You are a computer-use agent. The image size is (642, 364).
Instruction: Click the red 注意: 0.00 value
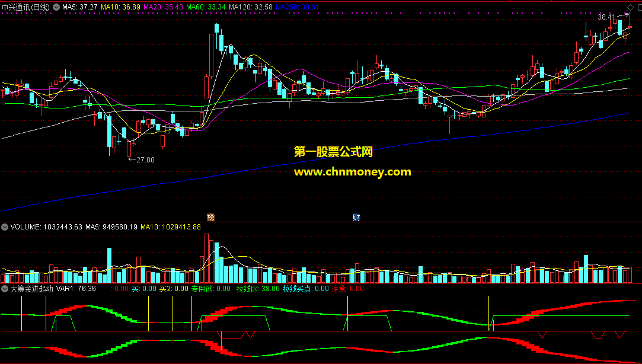pos(347,289)
